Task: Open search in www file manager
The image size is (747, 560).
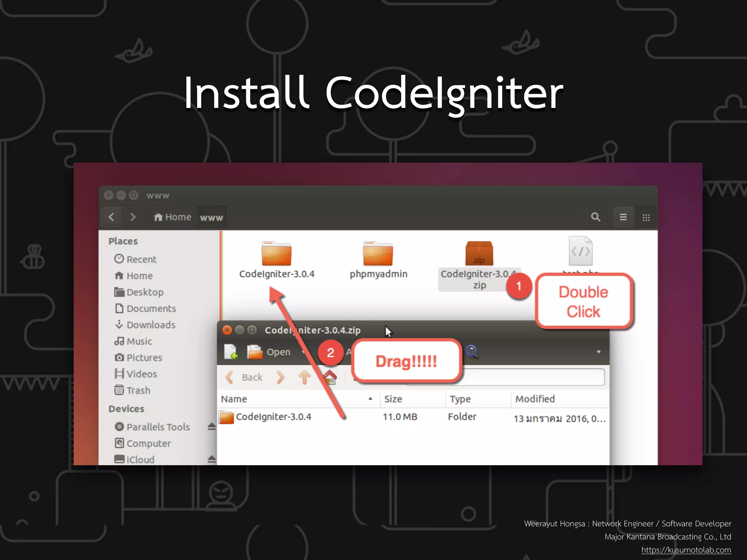Action: coord(596,217)
